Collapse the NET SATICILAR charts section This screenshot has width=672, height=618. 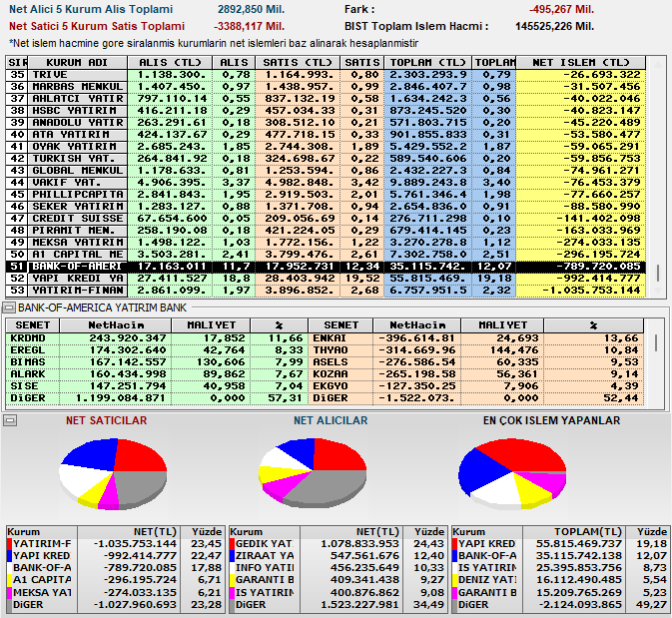(x=10, y=420)
